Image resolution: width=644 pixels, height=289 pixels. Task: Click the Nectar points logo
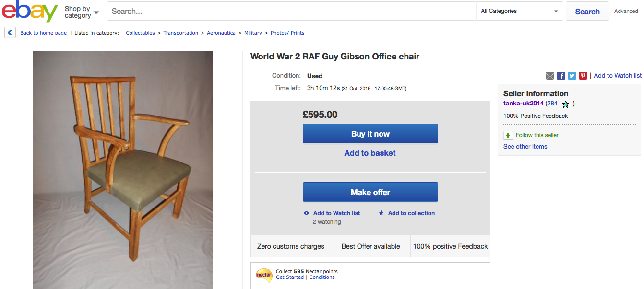pos(264,275)
